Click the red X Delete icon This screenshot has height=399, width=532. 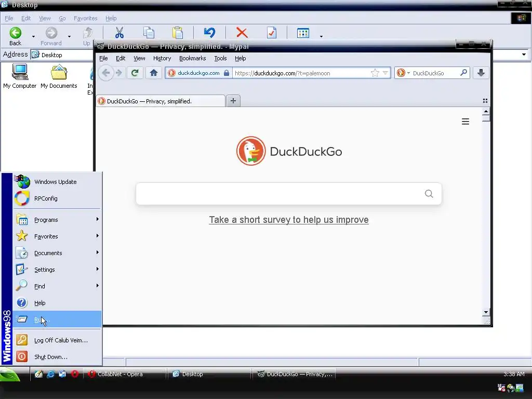(x=242, y=33)
